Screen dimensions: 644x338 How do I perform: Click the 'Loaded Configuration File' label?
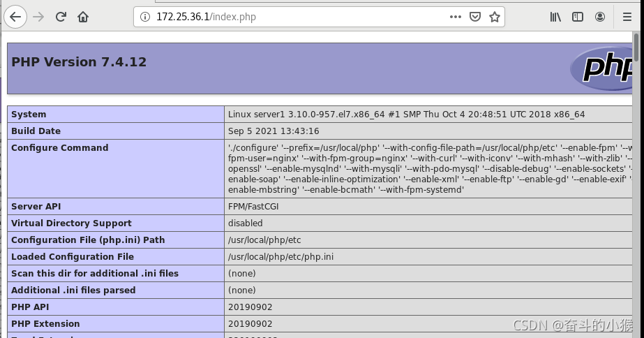[x=73, y=257]
